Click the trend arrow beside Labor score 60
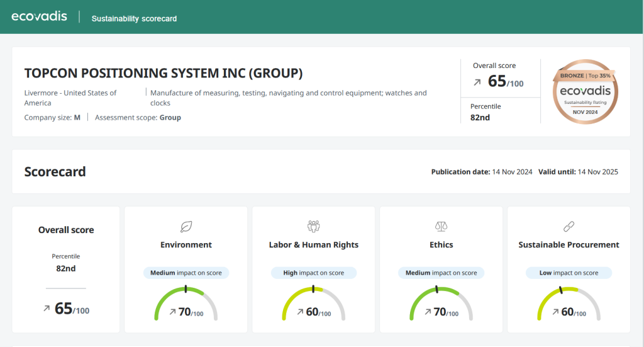 pos(300,312)
